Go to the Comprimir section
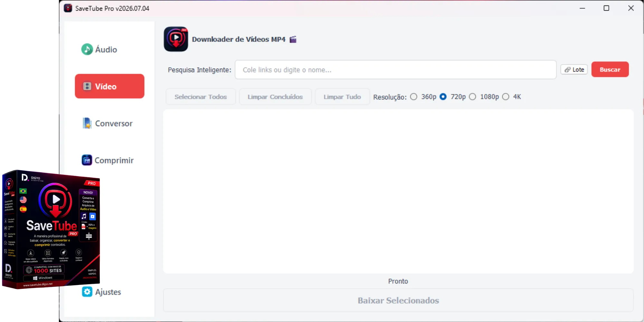Image resolution: width=644 pixels, height=322 pixels. coord(108,160)
